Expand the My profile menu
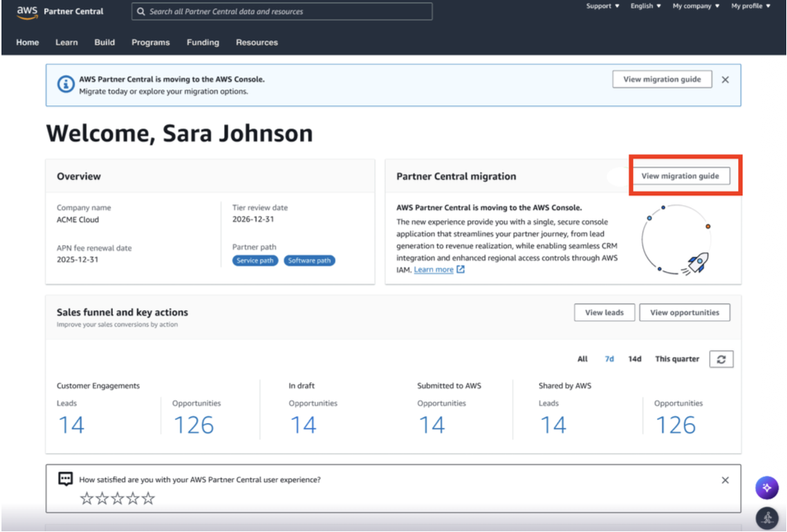Image resolution: width=787 pixels, height=532 pixels. tap(751, 6)
